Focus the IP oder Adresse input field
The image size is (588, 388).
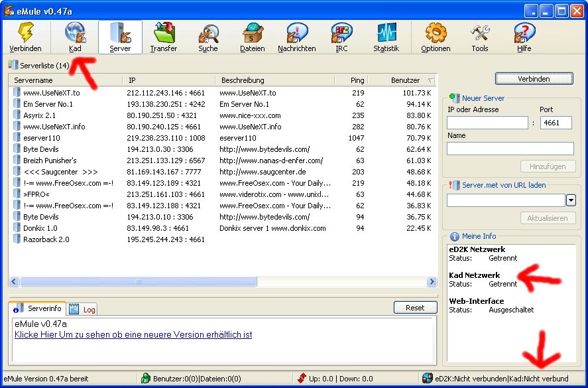coord(487,123)
